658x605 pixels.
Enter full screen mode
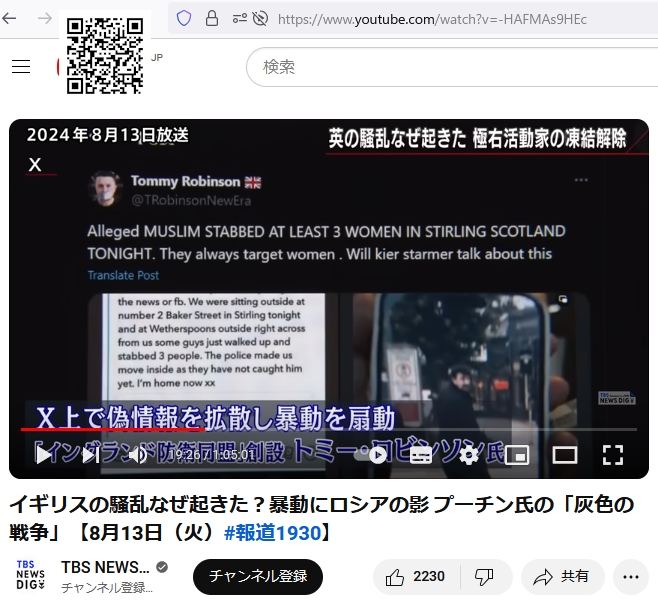[613, 455]
